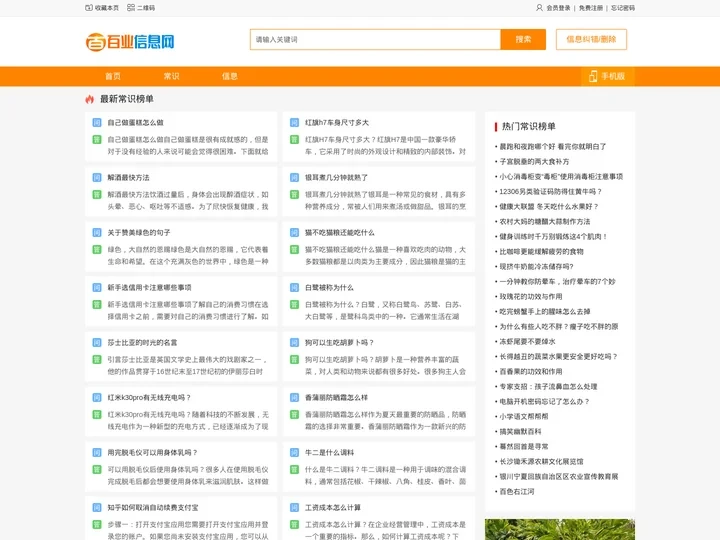
Task: Click the 信息纠错/删除 button
Action: (x=591, y=39)
